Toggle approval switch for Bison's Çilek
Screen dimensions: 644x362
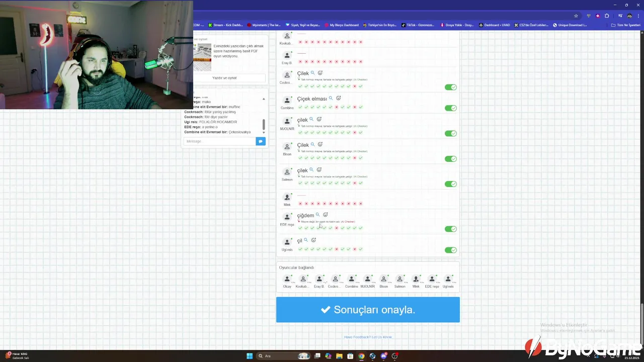(x=450, y=159)
